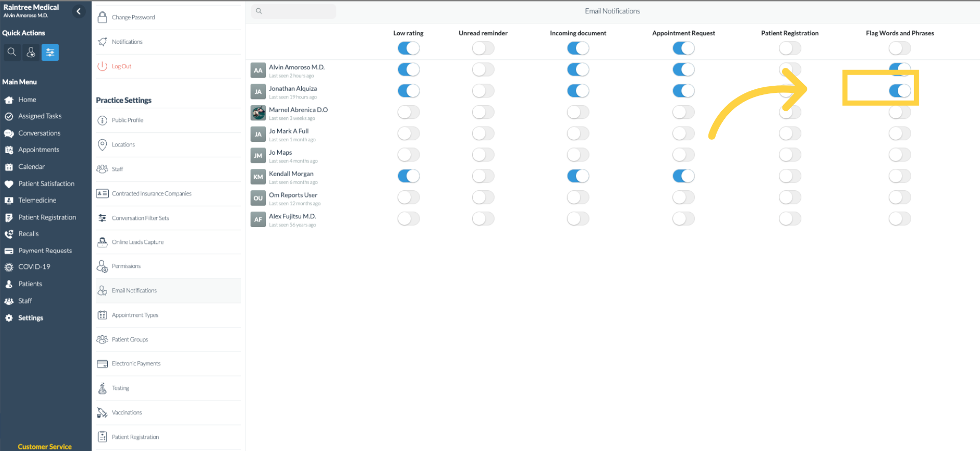Click the sliders filter Quick Actions icon
The width and height of the screenshot is (980, 451).
(x=50, y=52)
